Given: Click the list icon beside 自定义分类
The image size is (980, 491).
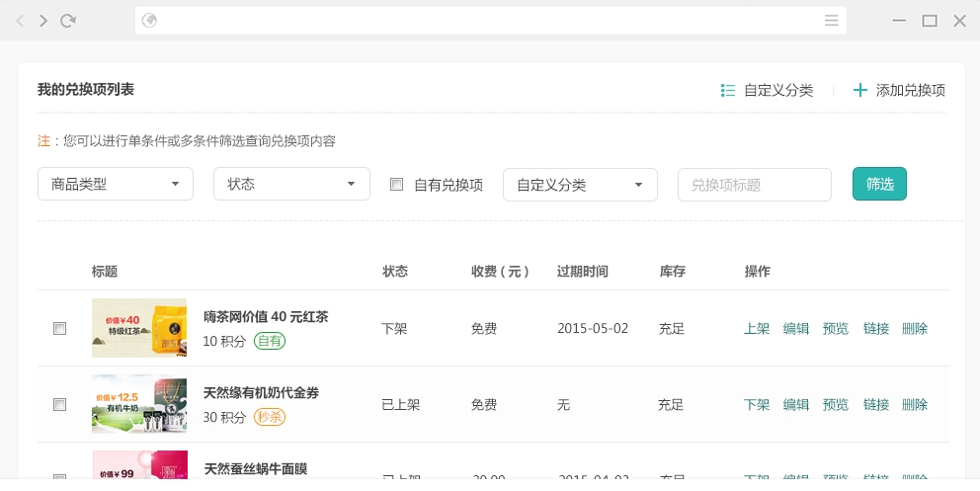Looking at the screenshot, I should [x=728, y=90].
